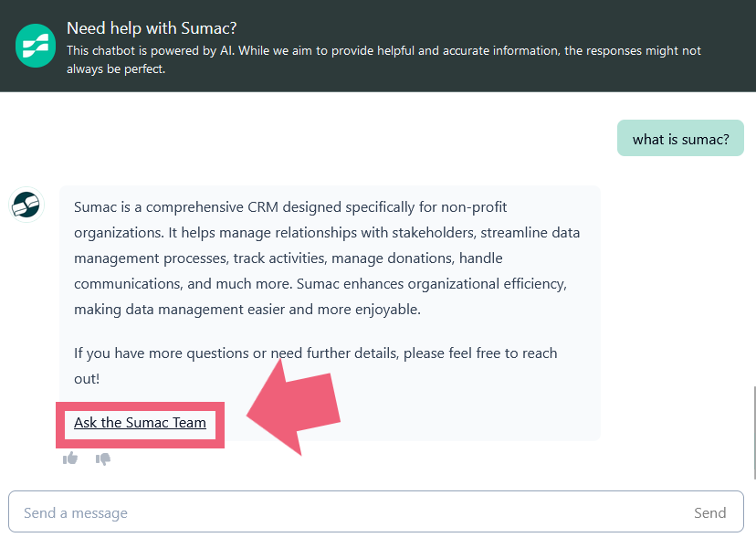Click the white area left of the user message
This screenshot has height=548, width=756.
(309, 138)
